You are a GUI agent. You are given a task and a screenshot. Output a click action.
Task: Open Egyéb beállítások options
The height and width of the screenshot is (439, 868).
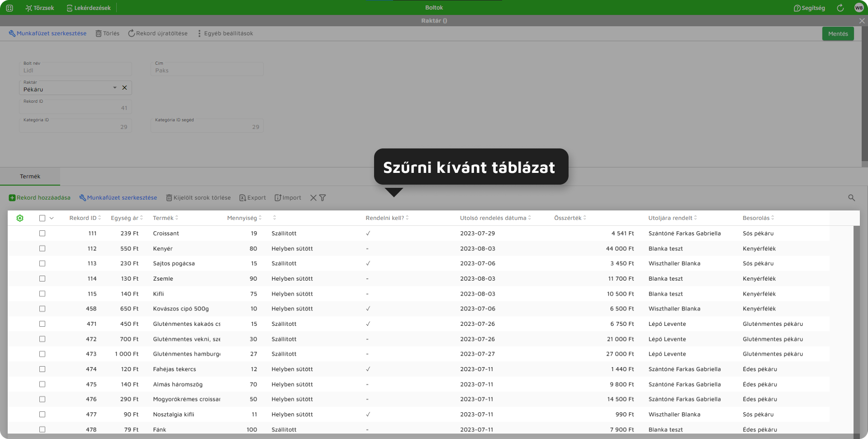tap(225, 33)
